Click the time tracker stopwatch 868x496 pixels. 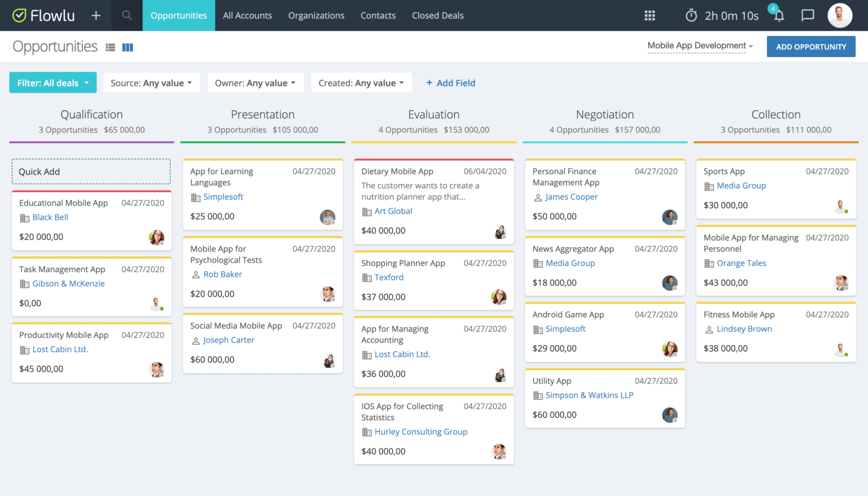point(691,15)
